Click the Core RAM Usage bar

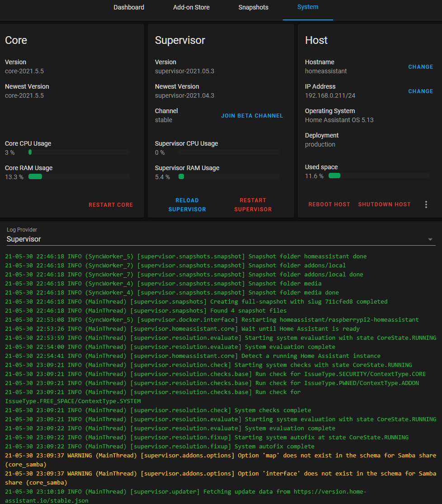point(79,176)
